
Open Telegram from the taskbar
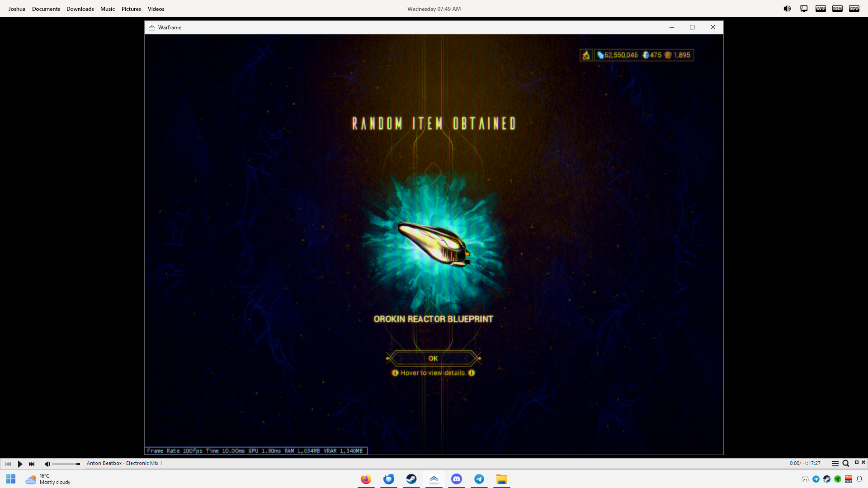479,479
